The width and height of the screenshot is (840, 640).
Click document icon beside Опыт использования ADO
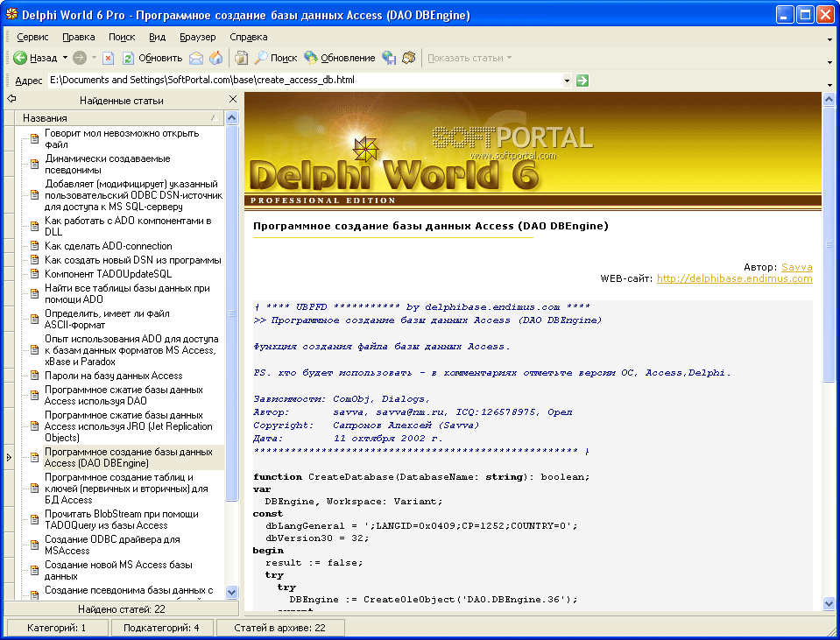34,350
